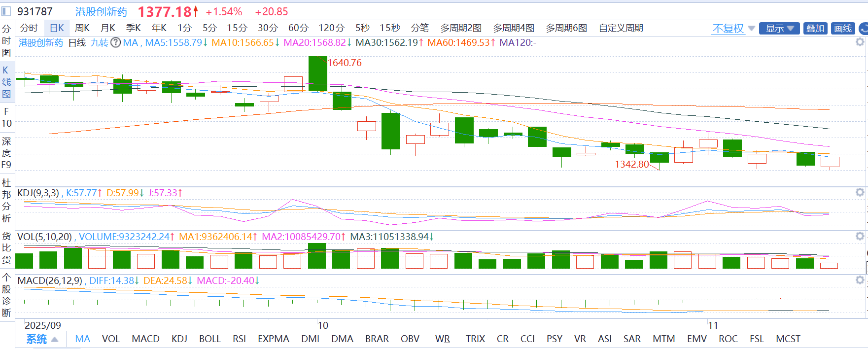This screenshot has height=349, width=868.
Task: Switch chart to 30分 period
Action: pos(268,28)
